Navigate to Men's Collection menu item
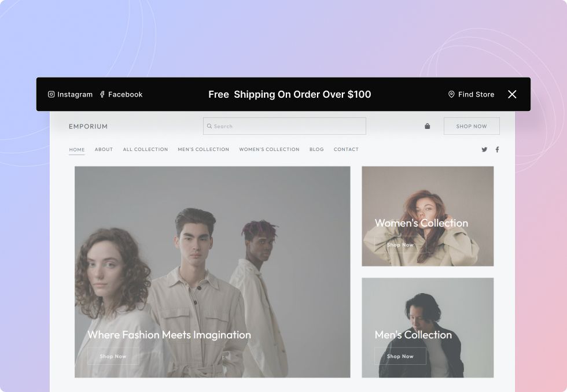 (203, 150)
